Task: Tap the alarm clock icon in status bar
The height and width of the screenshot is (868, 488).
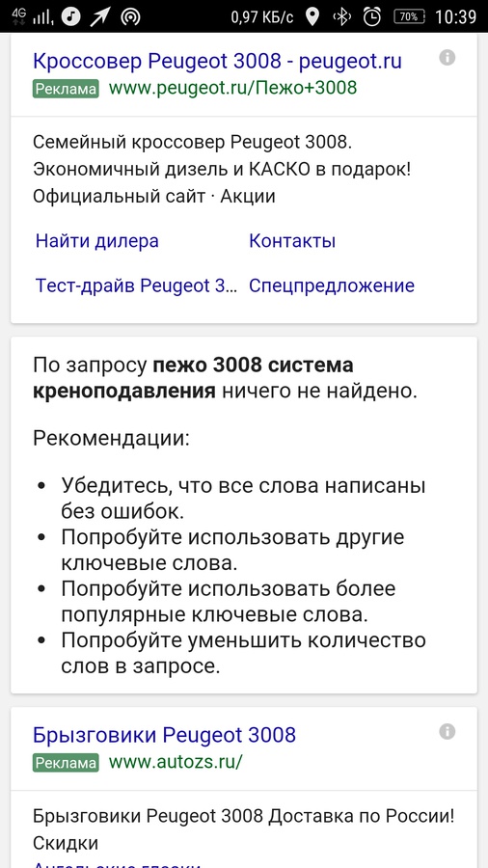Action: 372,17
